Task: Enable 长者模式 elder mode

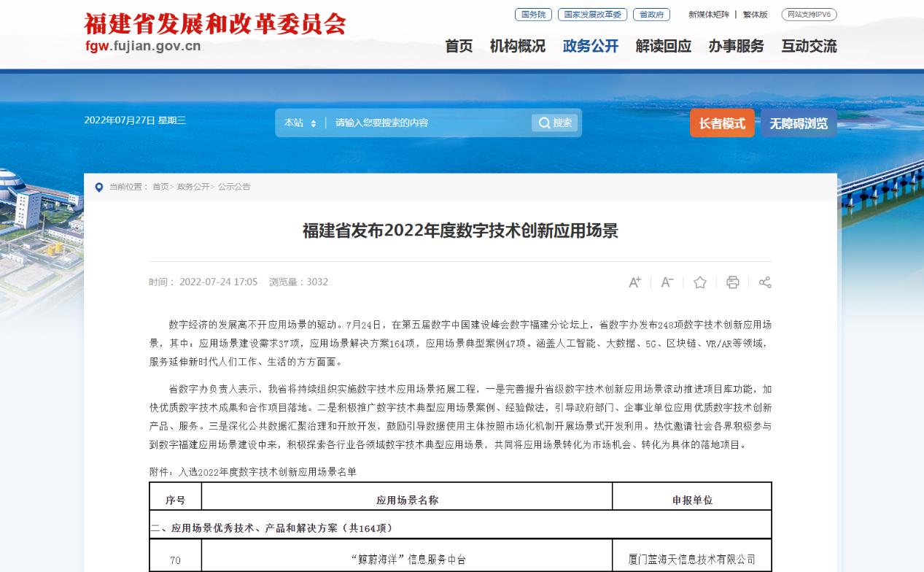Action: click(x=721, y=123)
